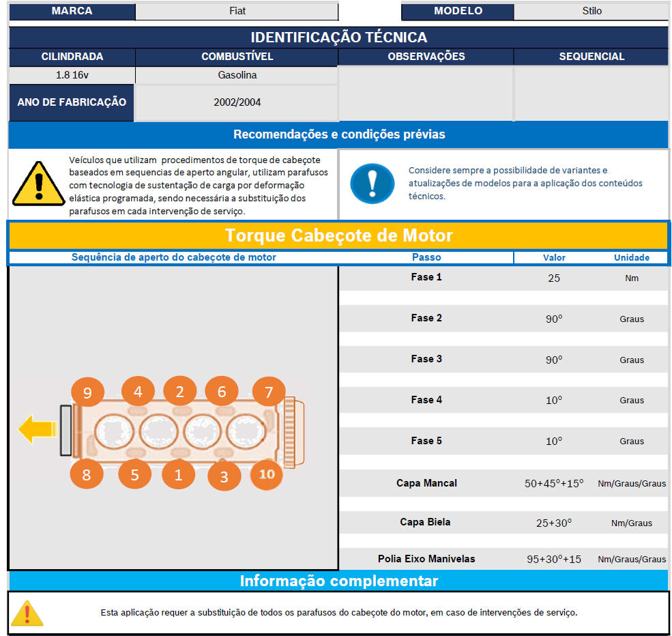Click the Polia Eixo Manivelas row label
The image size is (672, 636).
click(426, 559)
